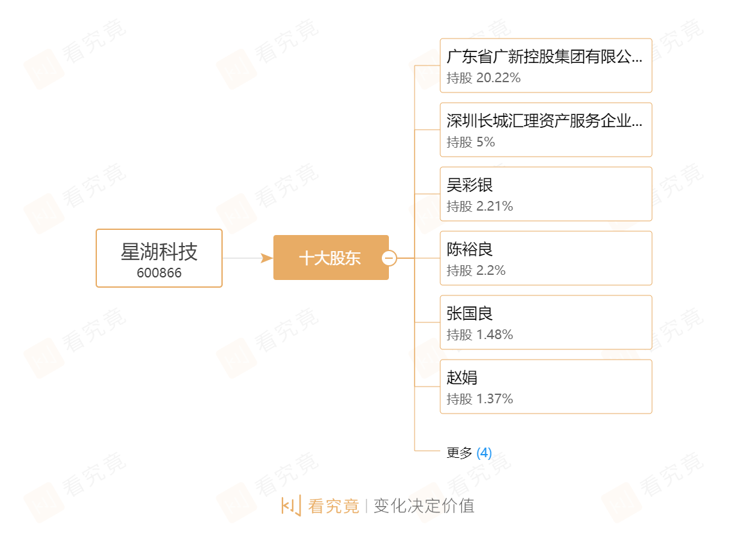
Task: Click the 看究竟 brand name in footer
Action: click(x=333, y=506)
